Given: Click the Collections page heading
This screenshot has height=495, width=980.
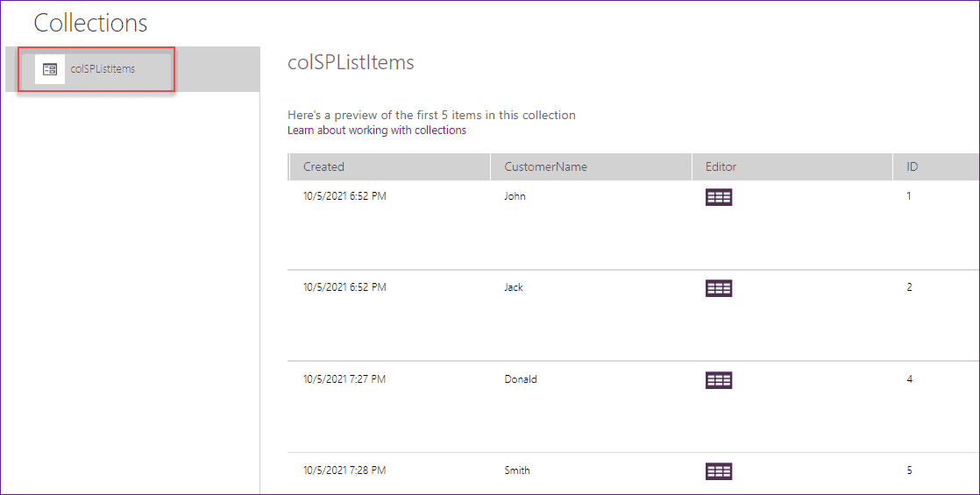Looking at the screenshot, I should 90,23.
